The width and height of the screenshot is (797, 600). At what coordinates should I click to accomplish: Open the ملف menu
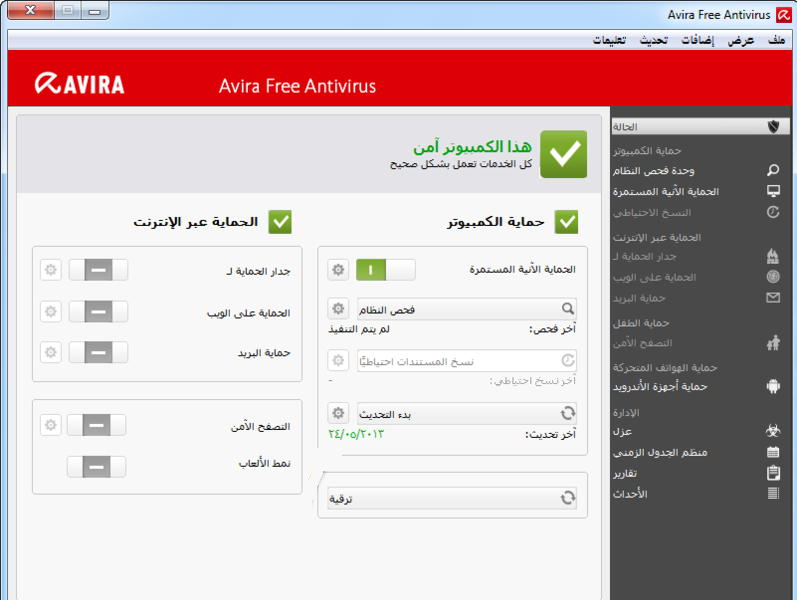(776, 40)
